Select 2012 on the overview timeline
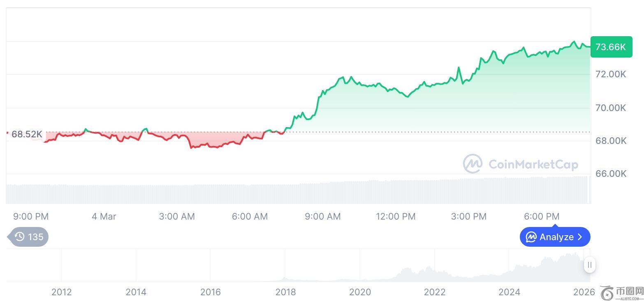644x301 pixels. tap(61, 292)
